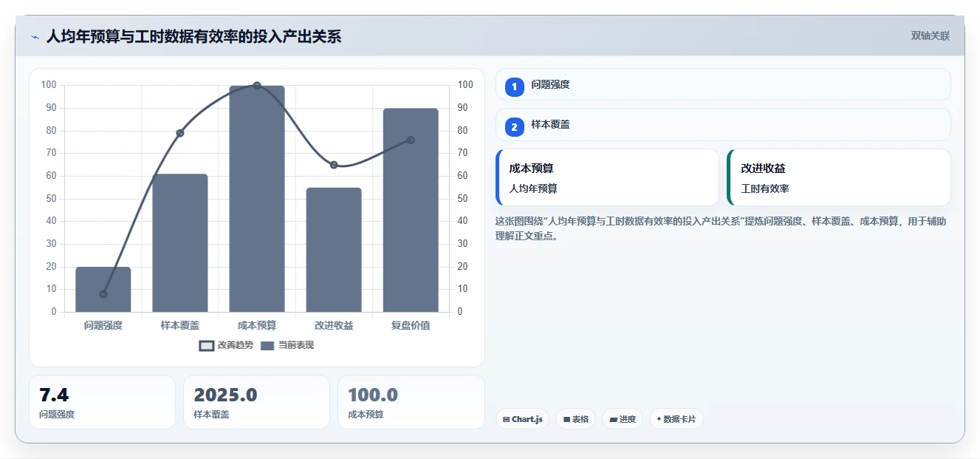The image size is (980, 459).
Task: Toggle the 当前表现 legend swatch
Action: [x=267, y=345]
